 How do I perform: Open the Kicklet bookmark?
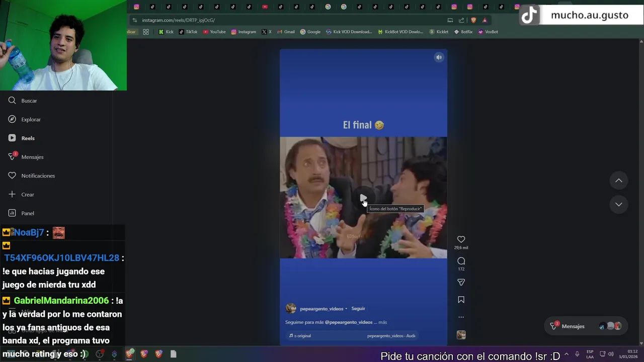pyautogui.click(x=439, y=32)
